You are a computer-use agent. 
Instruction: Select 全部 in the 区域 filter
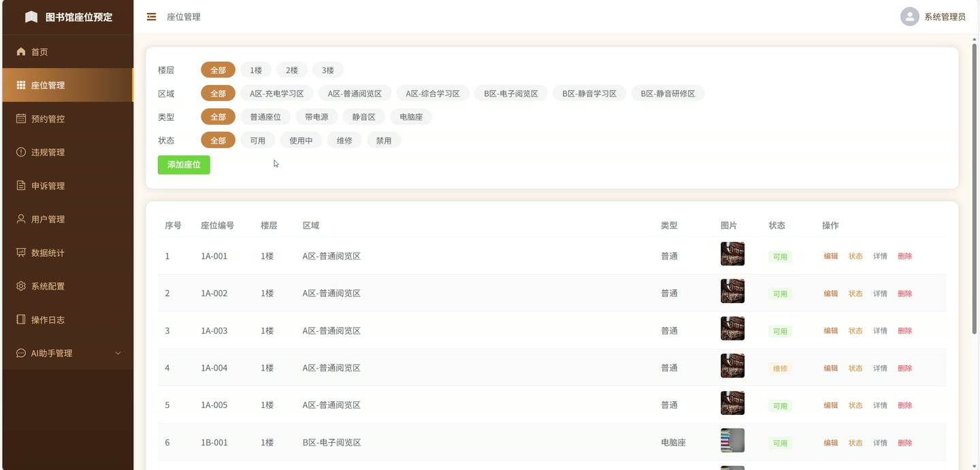pyautogui.click(x=218, y=93)
